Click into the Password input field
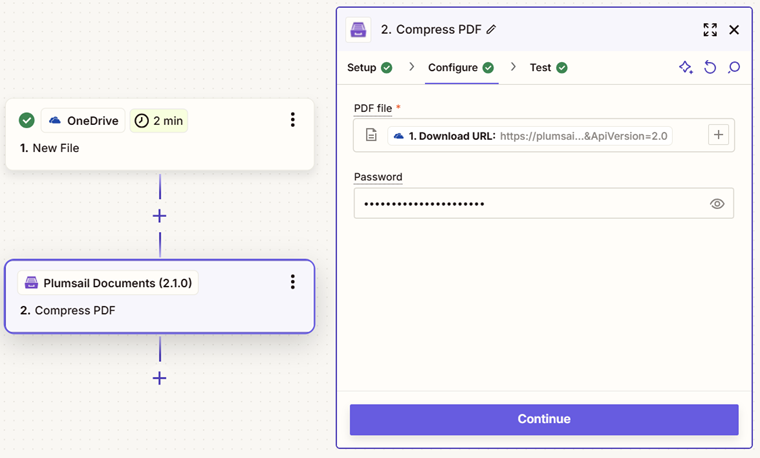Viewport: 760px width, 458px height. [x=543, y=204]
